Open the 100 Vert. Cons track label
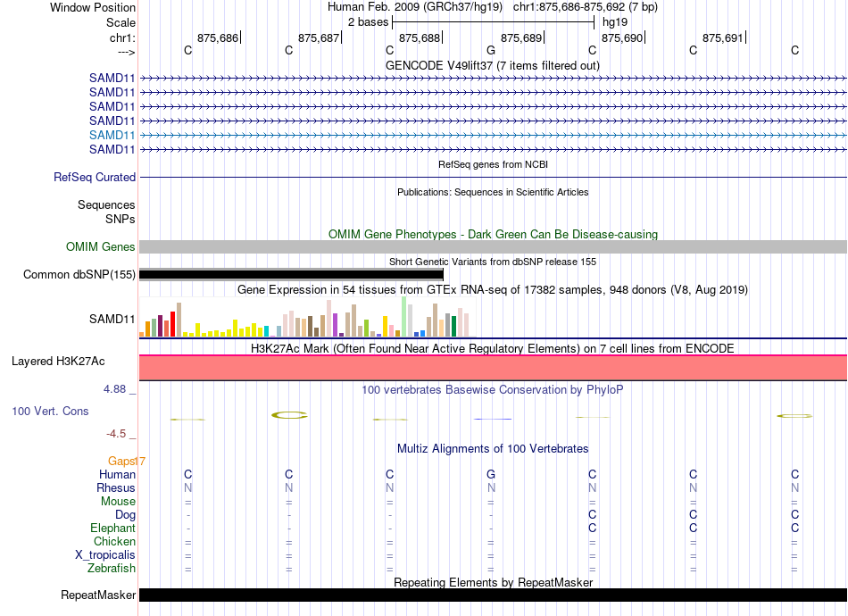Viewport: 848px width, 616px height. coord(50,411)
